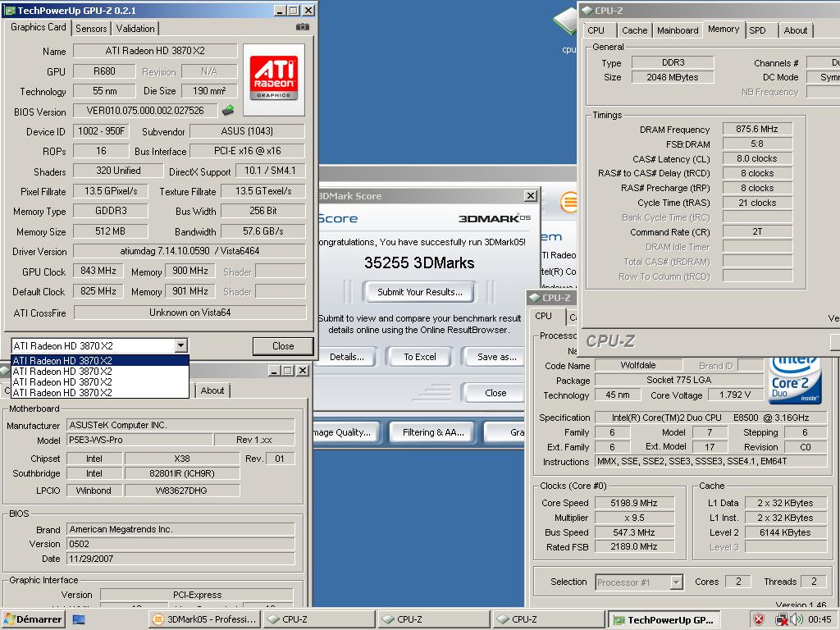Open the About tab in the mainboard CPU-Z window
The image size is (840, 630).
coord(212,390)
